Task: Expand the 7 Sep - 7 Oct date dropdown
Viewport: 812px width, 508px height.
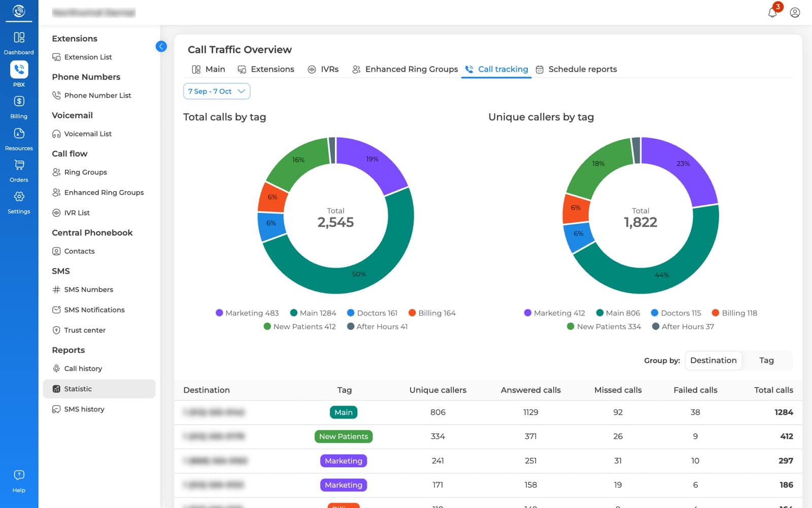Action: (217, 91)
